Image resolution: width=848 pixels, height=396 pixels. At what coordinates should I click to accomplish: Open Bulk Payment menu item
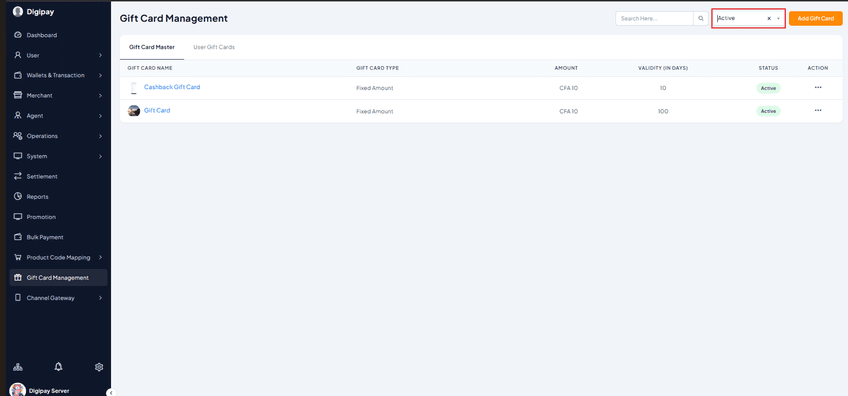pos(58,237)
